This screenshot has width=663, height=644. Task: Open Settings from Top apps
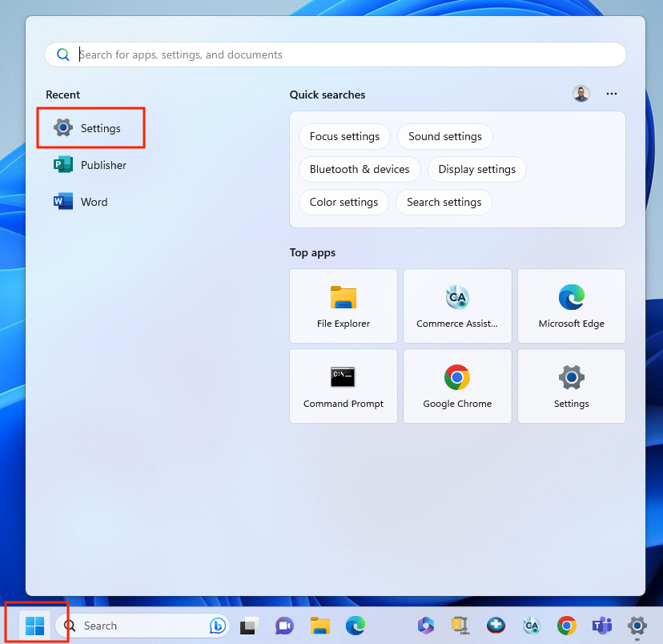tap(571, 385)
